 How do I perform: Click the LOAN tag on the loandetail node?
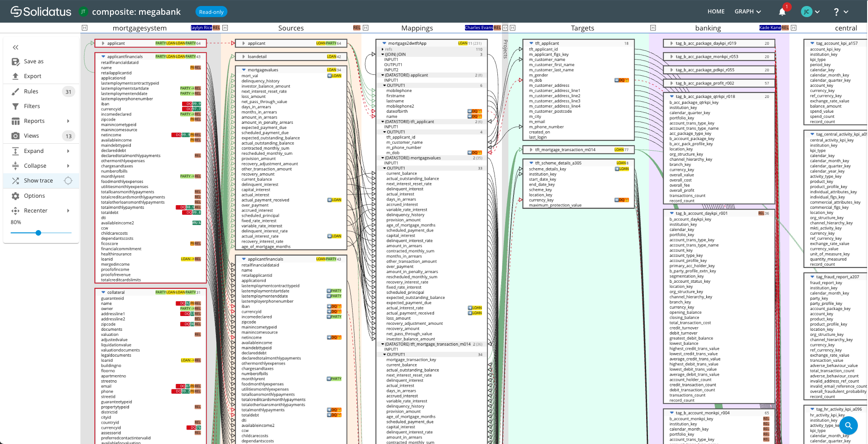(x=331, y=57)
